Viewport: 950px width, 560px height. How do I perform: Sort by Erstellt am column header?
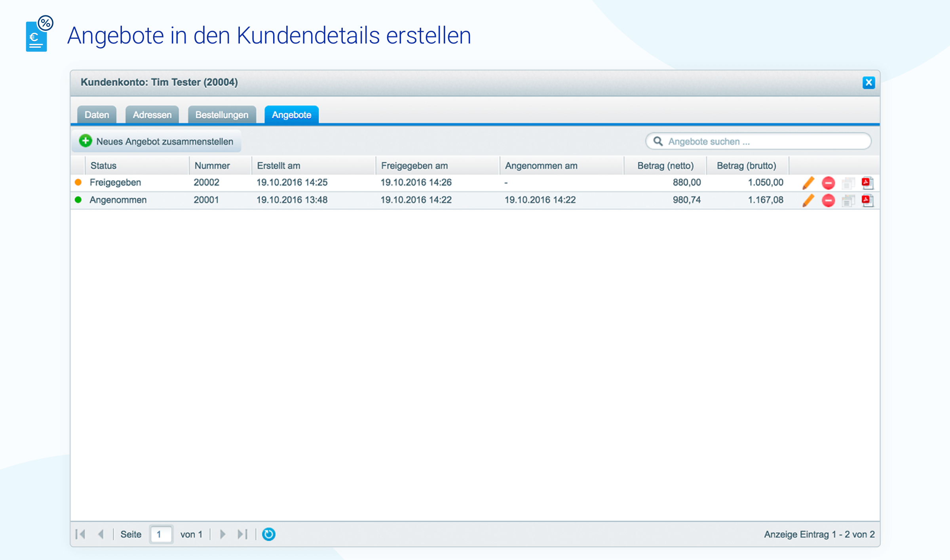coord(313,166)
